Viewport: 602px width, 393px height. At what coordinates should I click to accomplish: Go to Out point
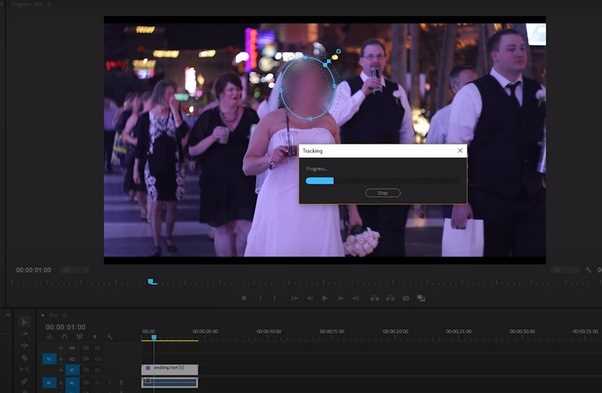(356, 299)
